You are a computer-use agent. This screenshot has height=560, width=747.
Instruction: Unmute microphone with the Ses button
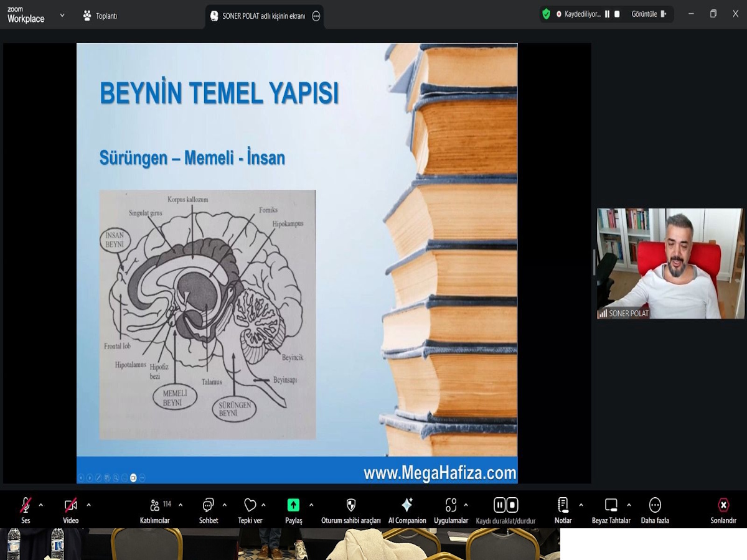point(26,505)
